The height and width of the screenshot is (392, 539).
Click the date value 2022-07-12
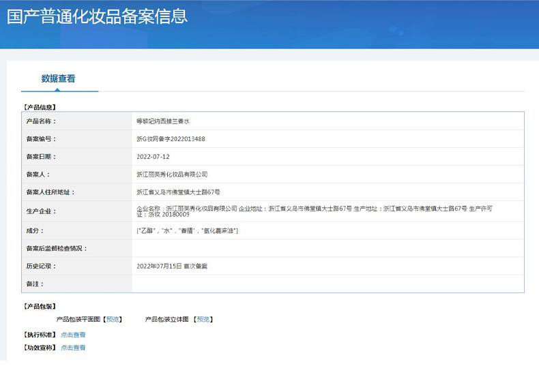[x=153, y=157]
